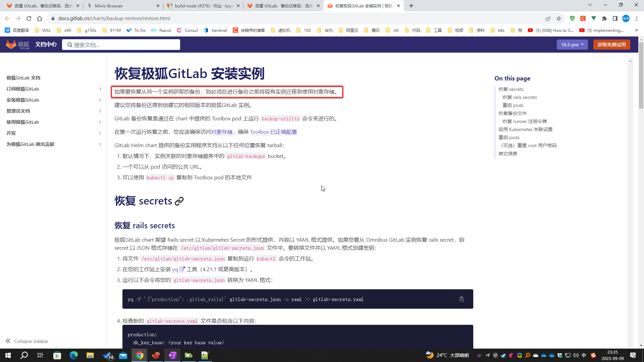
Task: Open the browser home page
Action: (40, 18)
